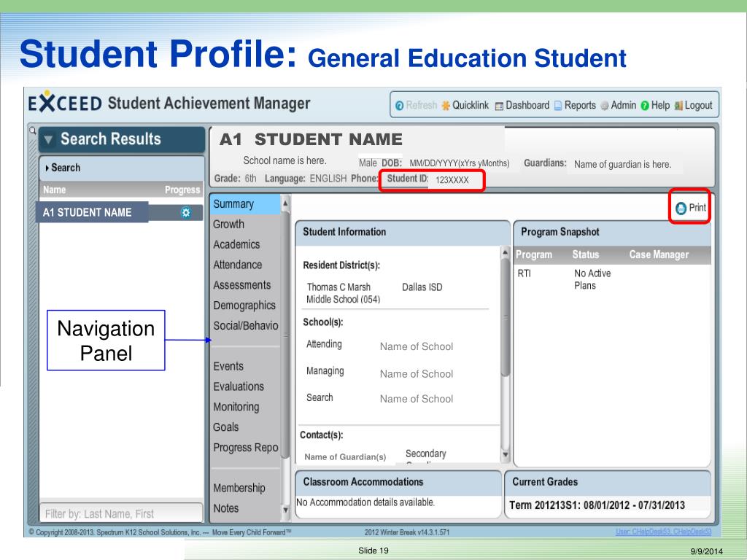This screenshot has height=560, width=747.
Task: Click the Program column header
Action: click(534, 254)
